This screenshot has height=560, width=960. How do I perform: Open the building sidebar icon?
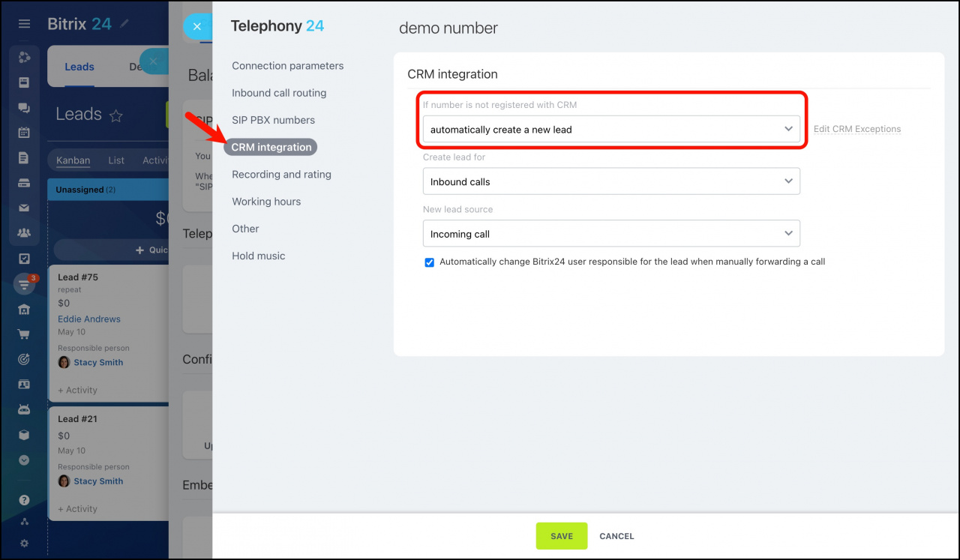24,310
